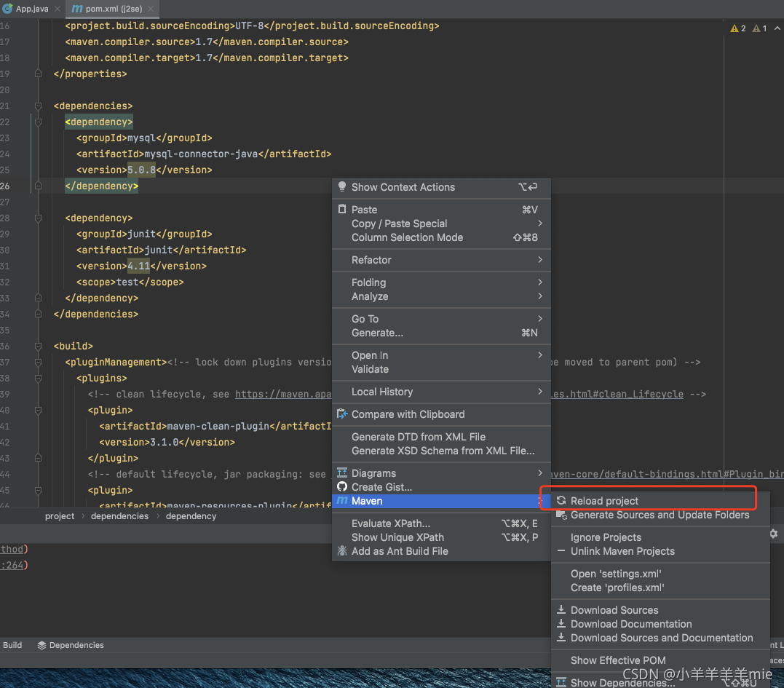Open the Folding submenu
This screenshot has width=784, height=688.
point(441,282)
